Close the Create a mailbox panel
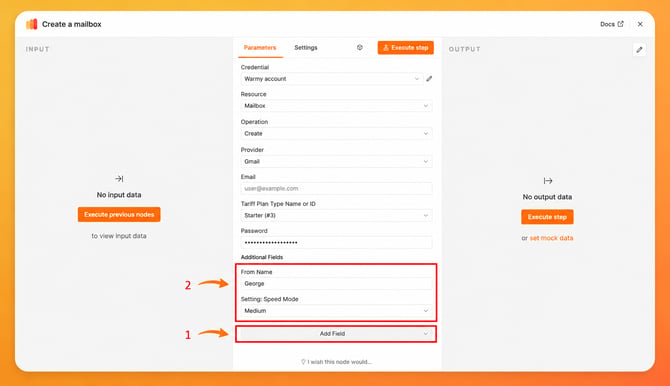The height and width of the screenshot is (386, 670). tap(640, 24)
